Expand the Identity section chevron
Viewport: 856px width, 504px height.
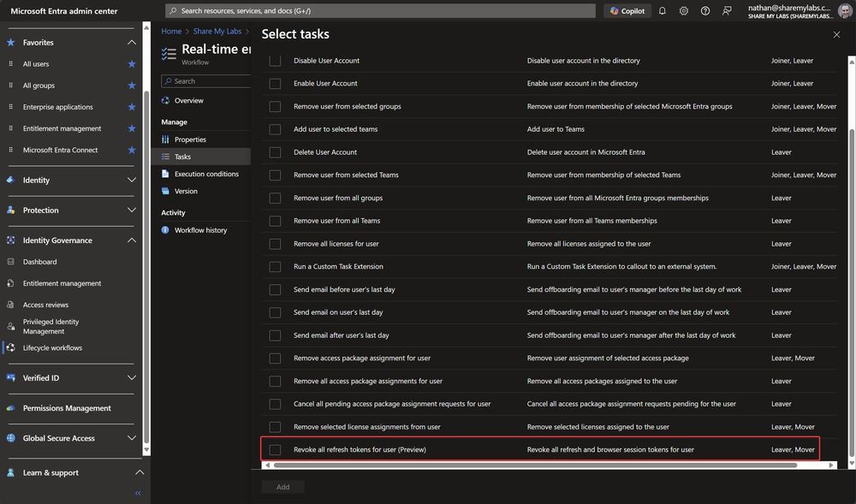pos(132,180)
